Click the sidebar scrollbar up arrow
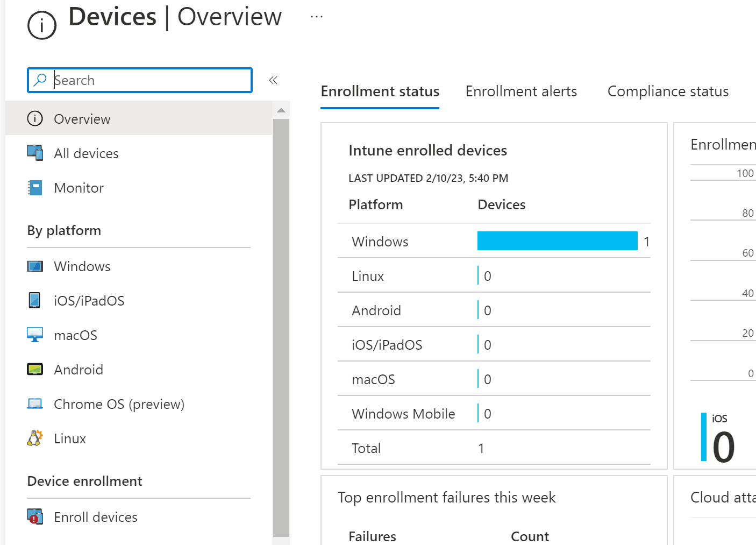756x545 pixels. click(x=281, y=110)
